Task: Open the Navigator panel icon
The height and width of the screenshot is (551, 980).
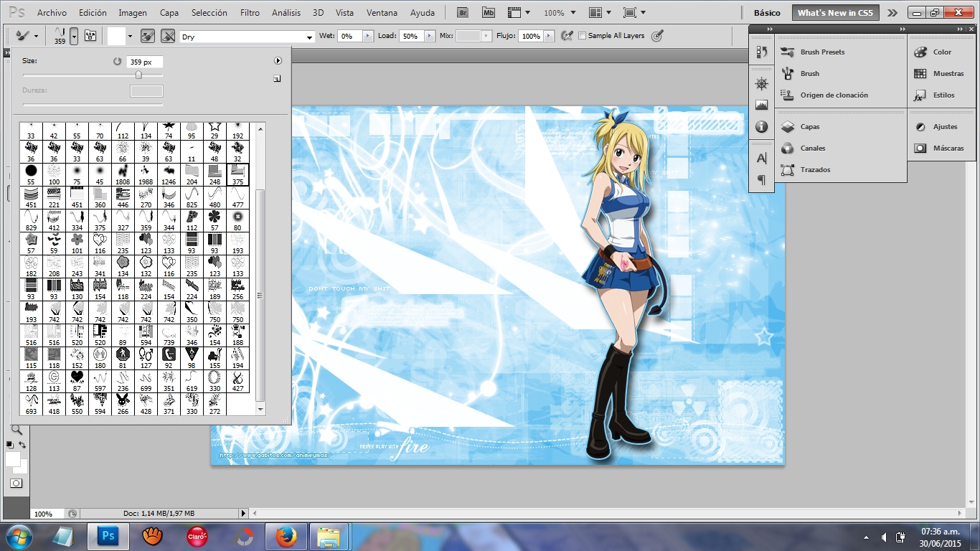Action: click(762, 84)
